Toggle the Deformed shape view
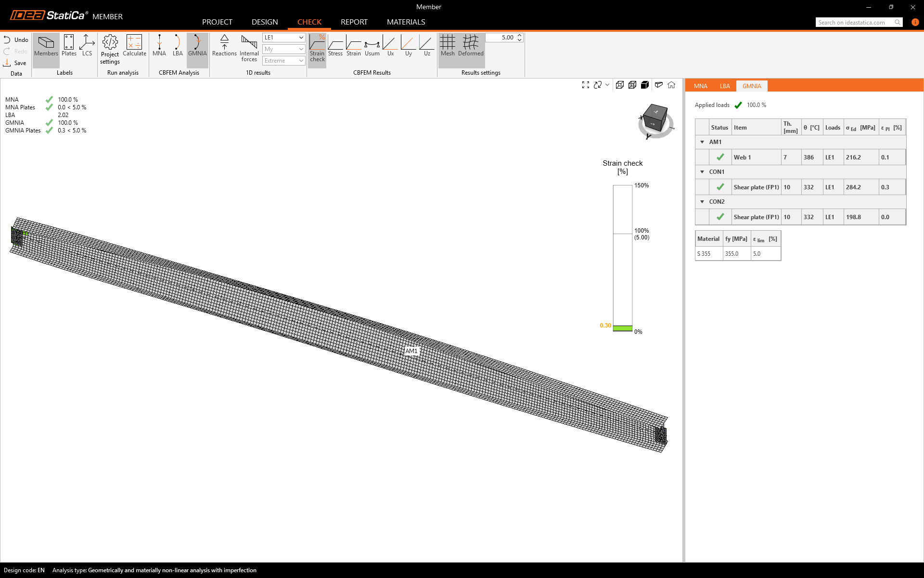924x578 pixels. 471,46
